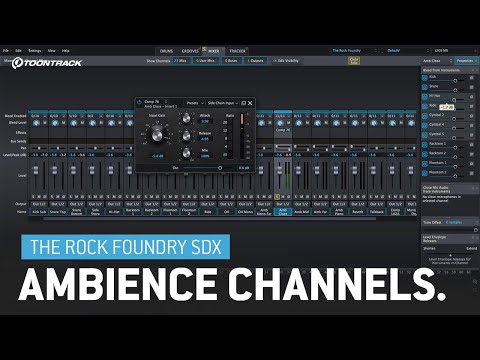Viewport: 480px width, 360px height.
Task: Click the Snare Top bleed level knob
Action: (55, 123)
